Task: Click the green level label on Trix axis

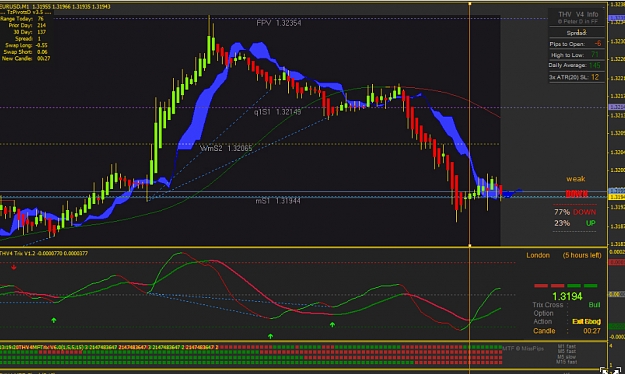Action: point(617,327)
